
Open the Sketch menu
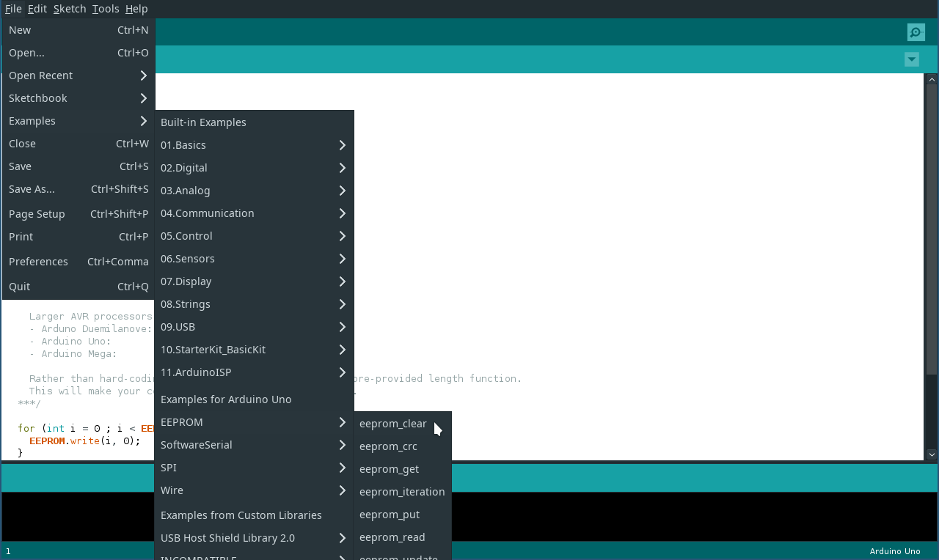click(x=69, y=9)
